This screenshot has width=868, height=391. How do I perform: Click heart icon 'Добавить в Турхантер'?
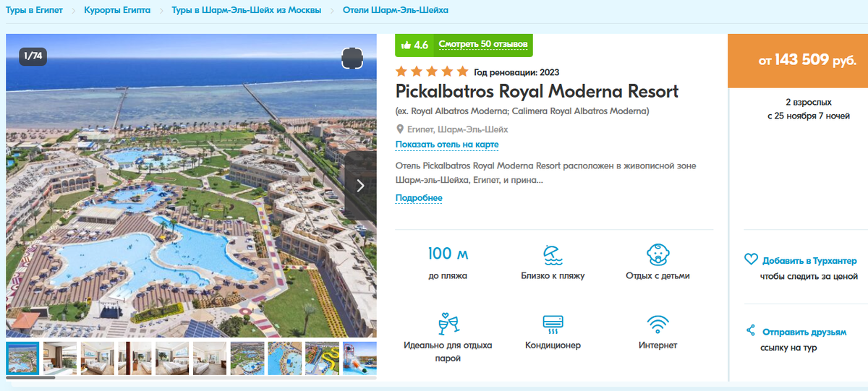point(751,260)
